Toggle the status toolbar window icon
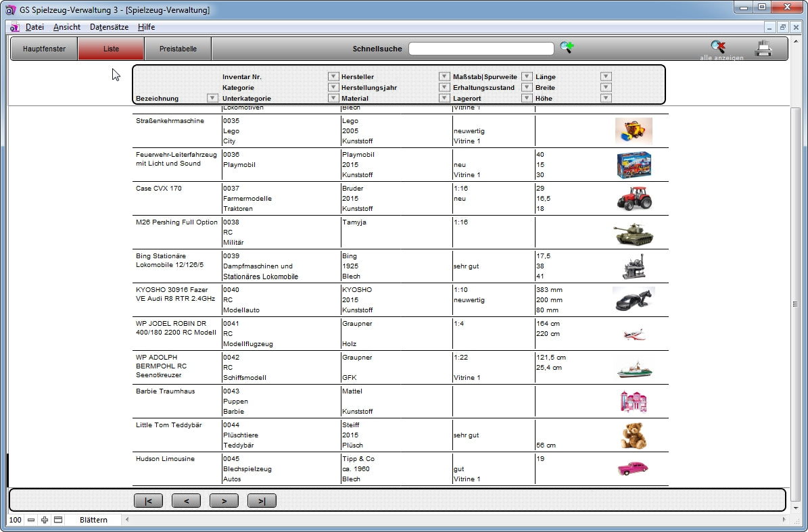The height and width of the screenshot is (532, 808). point(58,520)
